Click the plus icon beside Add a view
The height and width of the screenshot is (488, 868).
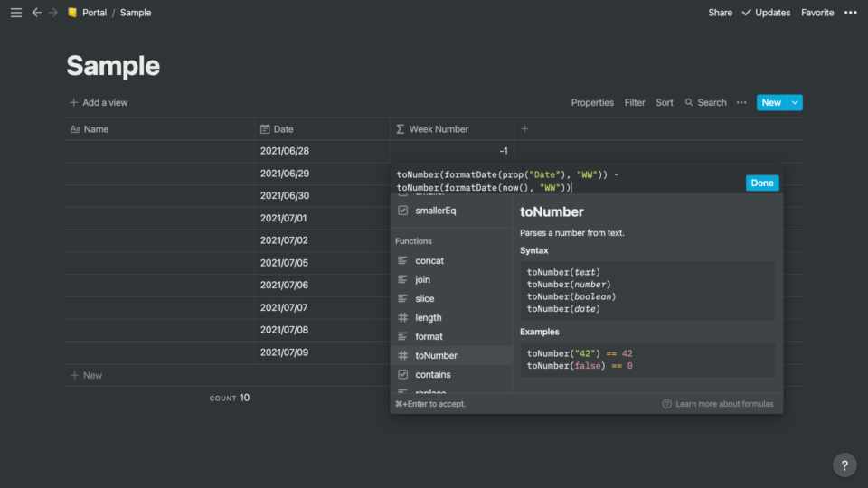(x=73, y=102)
